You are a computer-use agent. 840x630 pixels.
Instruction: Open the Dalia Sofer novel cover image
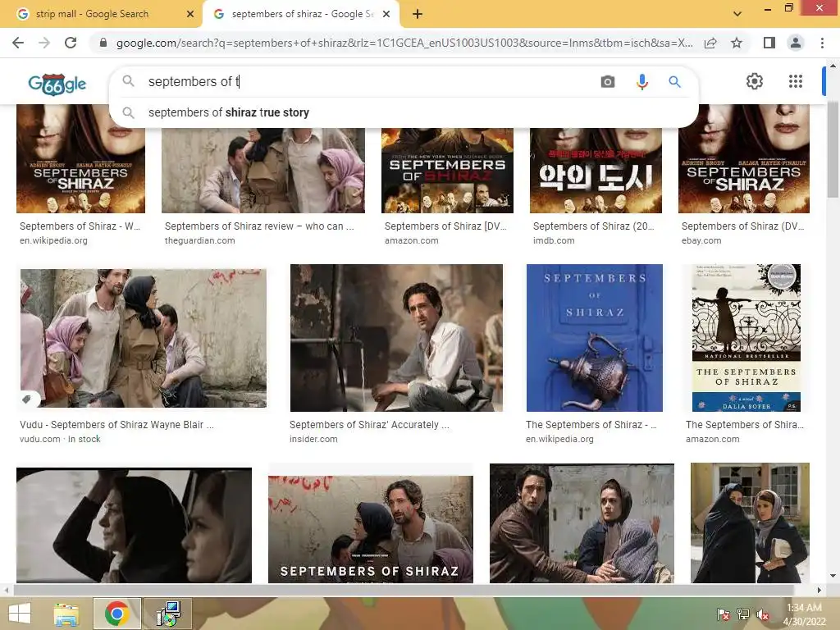746,338
